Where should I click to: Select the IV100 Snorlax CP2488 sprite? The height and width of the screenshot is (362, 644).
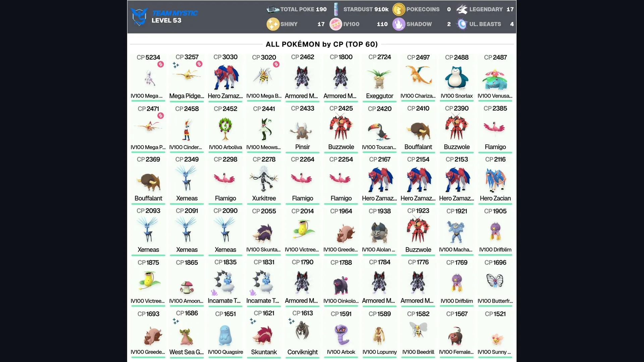point(457,78)
